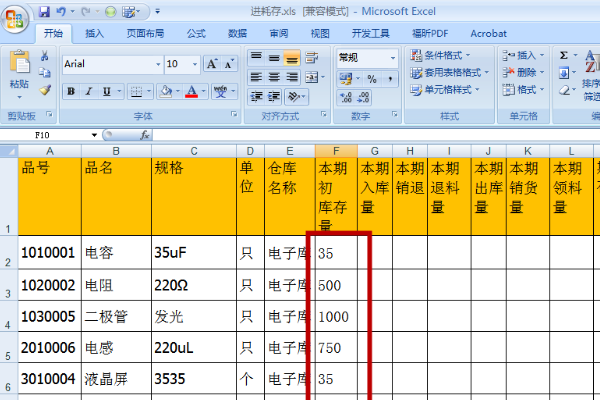Switch to 开发工具 ribbon tab
This screenshot has width=600, height=400.
[370, 34]
